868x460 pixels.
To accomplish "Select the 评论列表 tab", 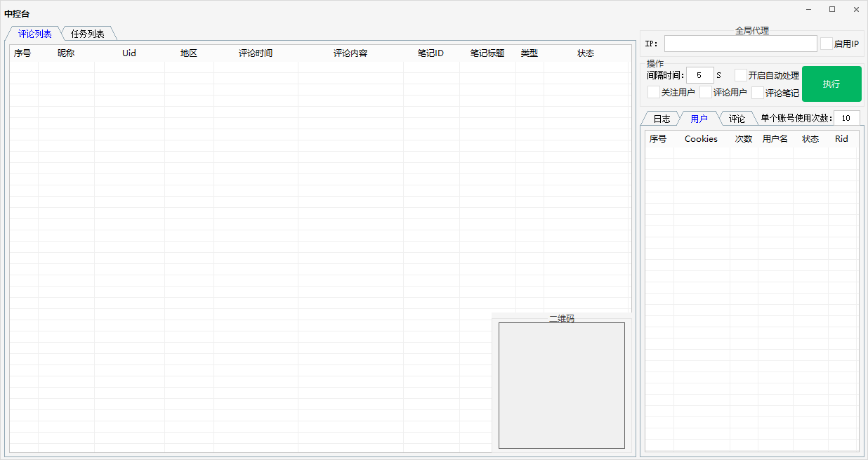I will (x=34, y=34).
